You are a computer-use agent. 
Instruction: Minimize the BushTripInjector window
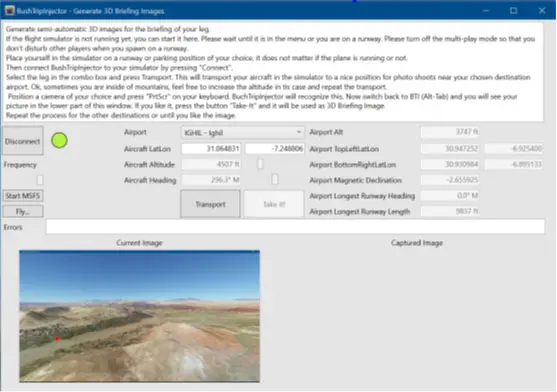[x=486, y=11]
